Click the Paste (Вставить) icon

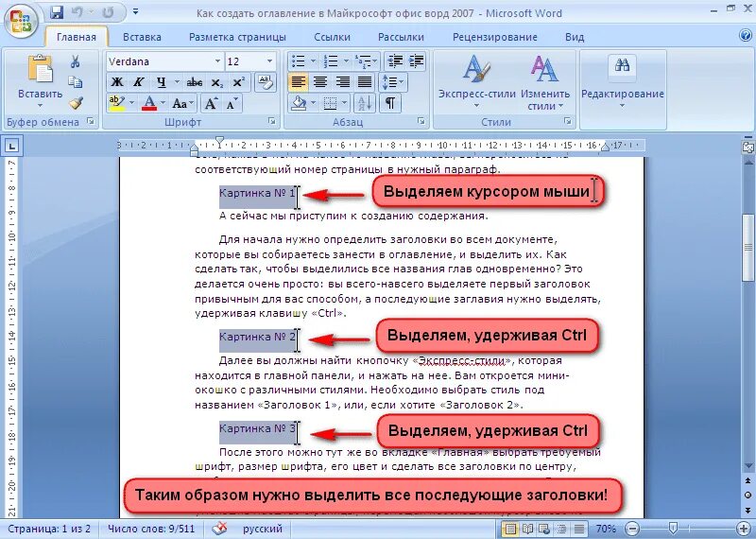40,68
